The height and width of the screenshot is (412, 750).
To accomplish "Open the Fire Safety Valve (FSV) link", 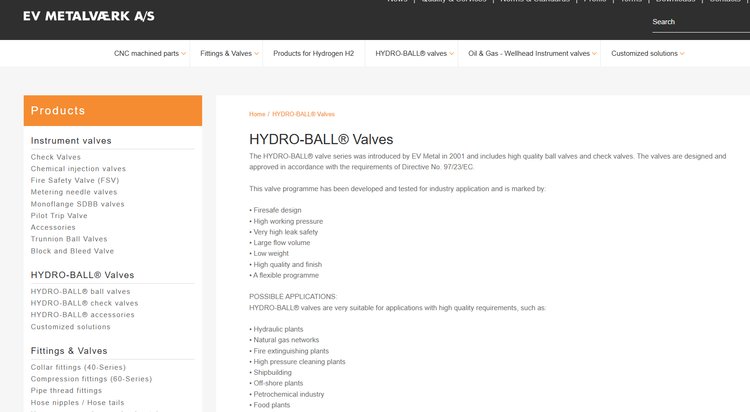I will 73,181.
